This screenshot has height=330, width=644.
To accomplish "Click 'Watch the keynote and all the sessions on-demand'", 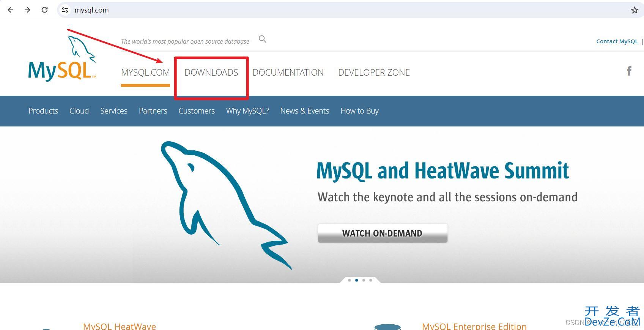I will click(x=447, y=197).
